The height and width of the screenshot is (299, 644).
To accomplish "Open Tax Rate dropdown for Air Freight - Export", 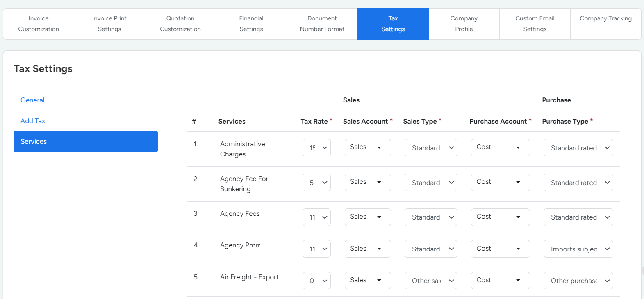I will pos(316,281).
